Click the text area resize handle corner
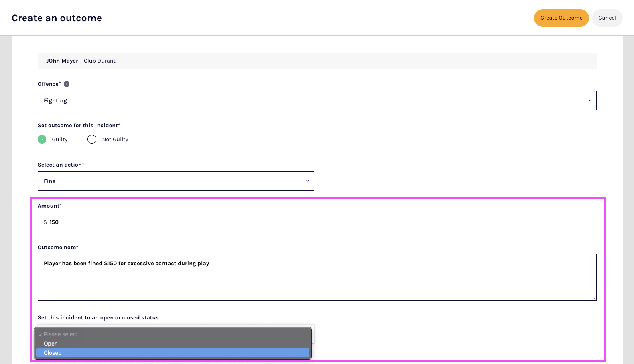Image resolution: width=634 pixels, height=364 pixels. click(x=594, y=298)
